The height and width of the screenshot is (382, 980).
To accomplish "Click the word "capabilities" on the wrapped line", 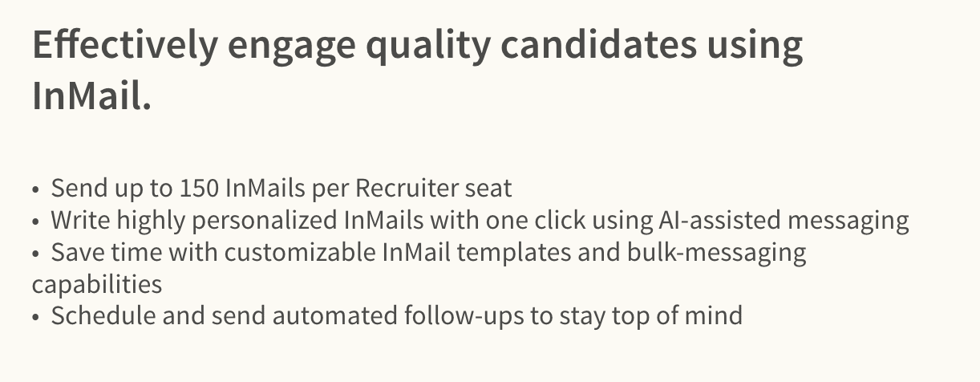I will tap(97, 284).
